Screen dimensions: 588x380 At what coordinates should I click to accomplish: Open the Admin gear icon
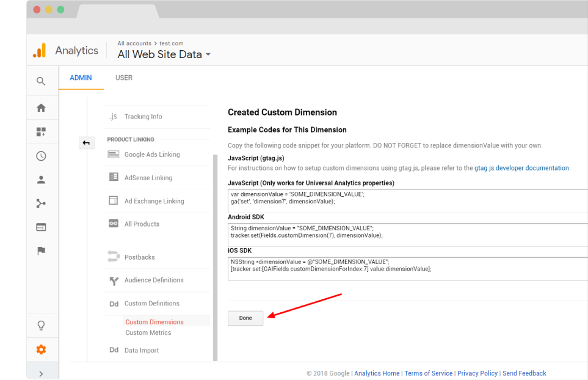click(x=41, y=349)
